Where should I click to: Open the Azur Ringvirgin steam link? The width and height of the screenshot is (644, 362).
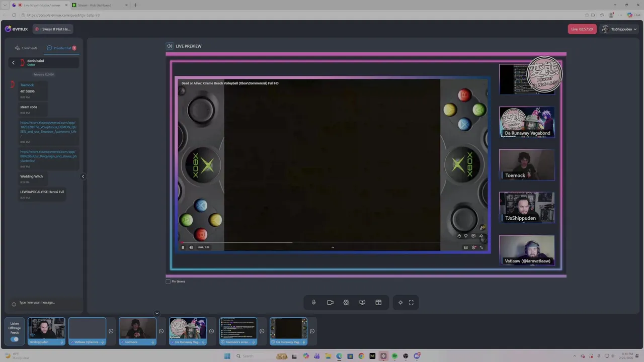point(48,156)
